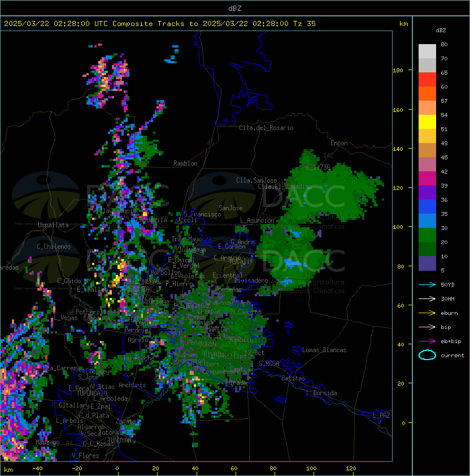Click the 'Tz 35' header text
Screen dimensions: 470x476
[x=304, y=24]
